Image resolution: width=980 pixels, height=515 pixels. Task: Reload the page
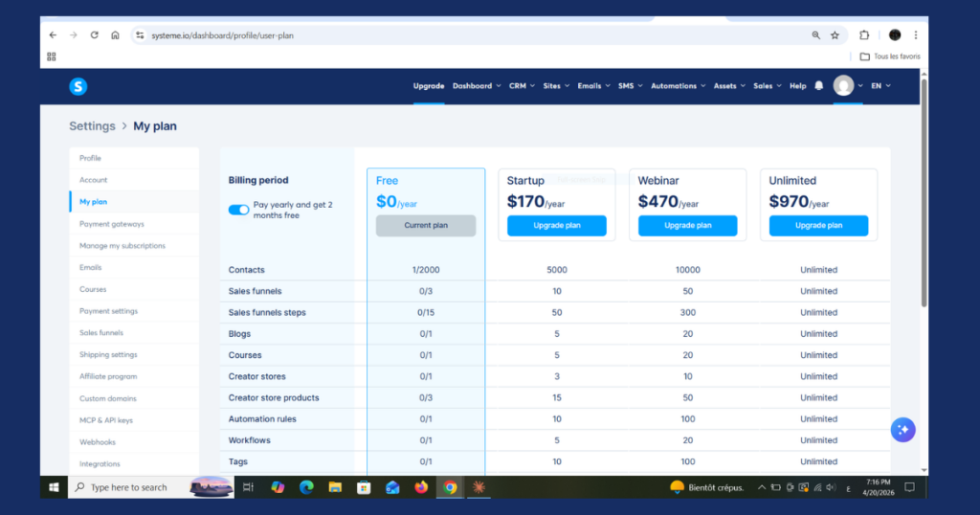coord(95,35)
